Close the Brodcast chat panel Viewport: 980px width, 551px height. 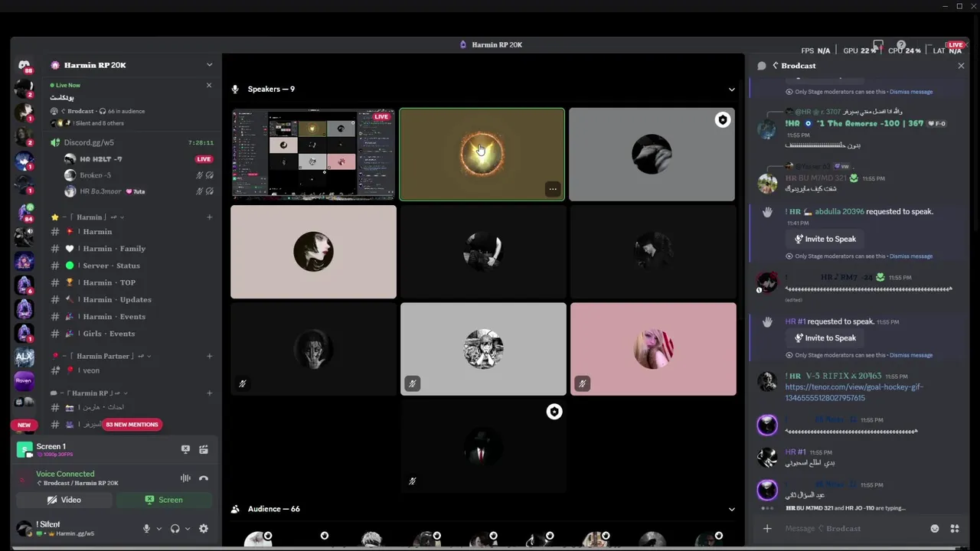[x=961, y=66]
